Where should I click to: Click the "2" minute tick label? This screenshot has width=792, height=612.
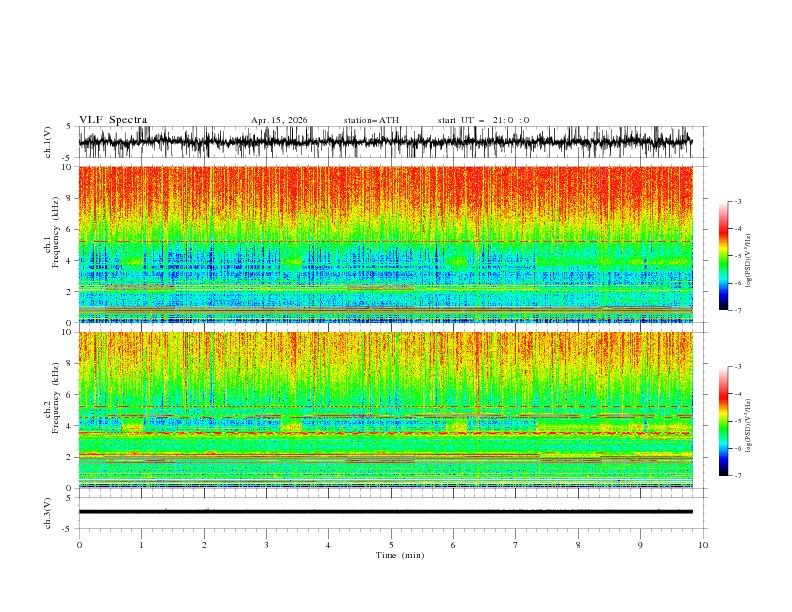204,545
